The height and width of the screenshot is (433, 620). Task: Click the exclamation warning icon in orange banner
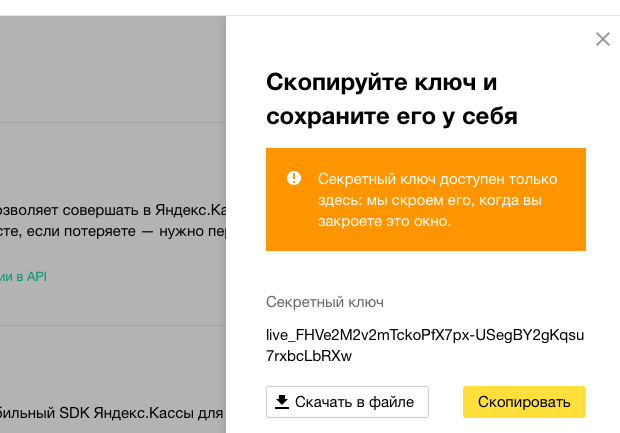pyautogui.click(x=294, y=178)
